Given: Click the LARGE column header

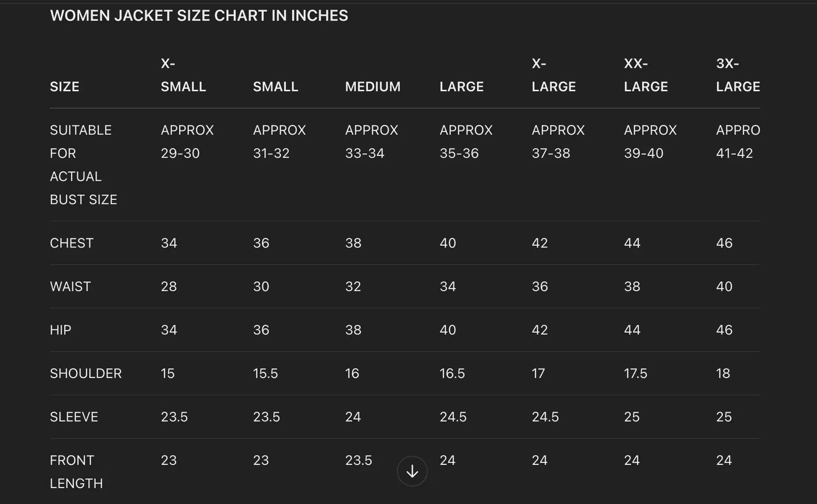Looking at the screenshot, I should point(461,86).
